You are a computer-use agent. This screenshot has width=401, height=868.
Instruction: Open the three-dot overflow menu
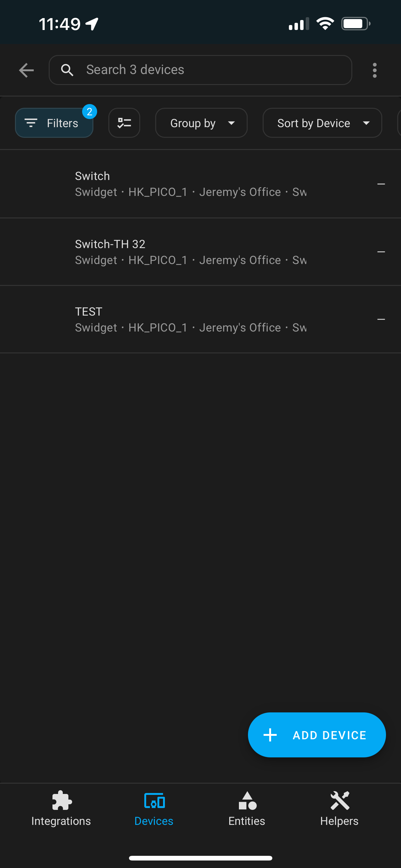coord(374,70)
